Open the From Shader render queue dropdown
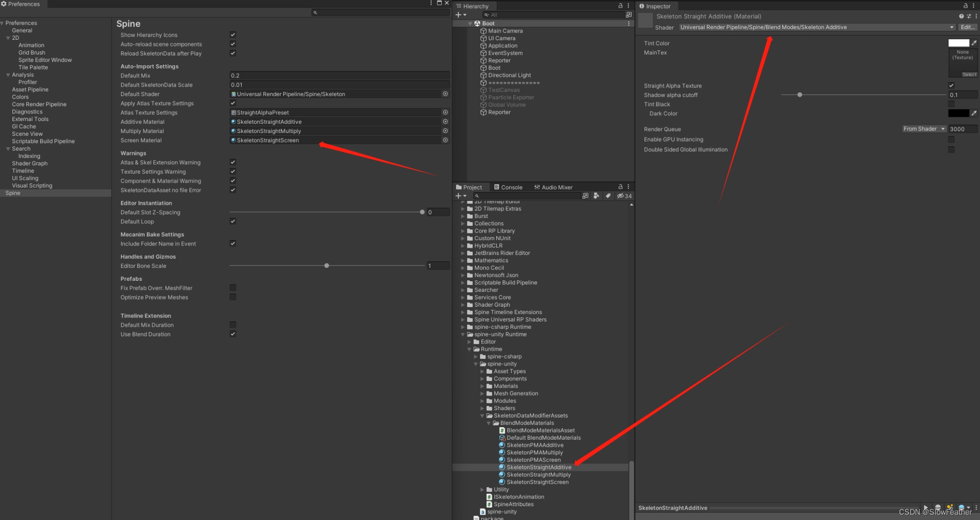Screen dimensions: 980x520 [924, 129]
